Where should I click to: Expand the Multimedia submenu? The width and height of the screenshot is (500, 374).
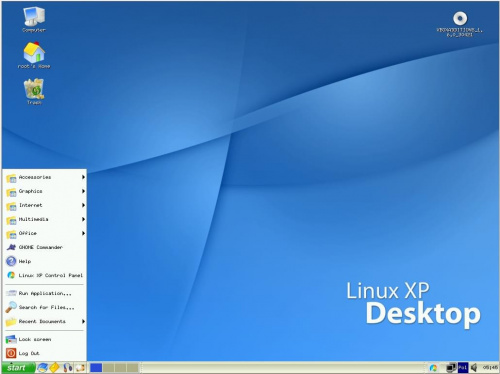pos(45,219)
